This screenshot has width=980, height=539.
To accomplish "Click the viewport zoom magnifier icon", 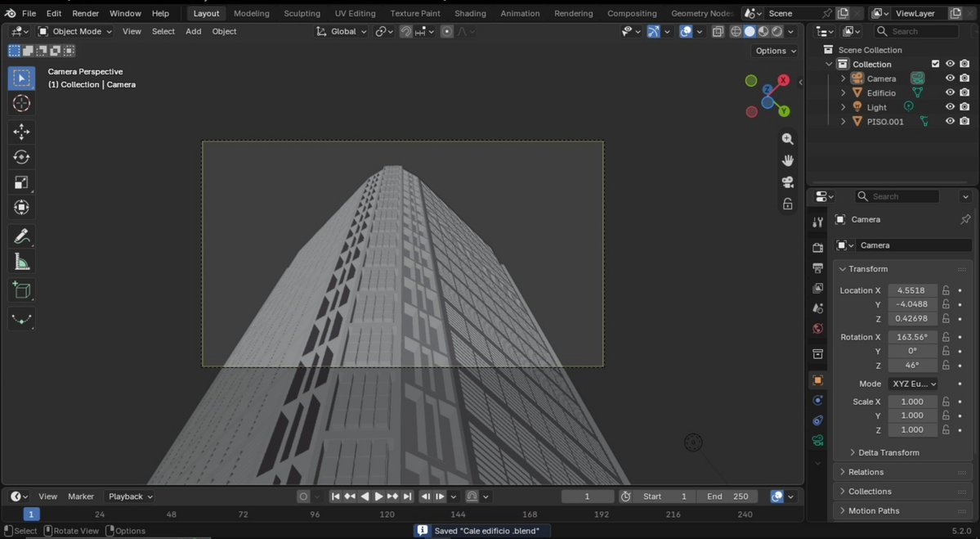I will click(787, 139).
